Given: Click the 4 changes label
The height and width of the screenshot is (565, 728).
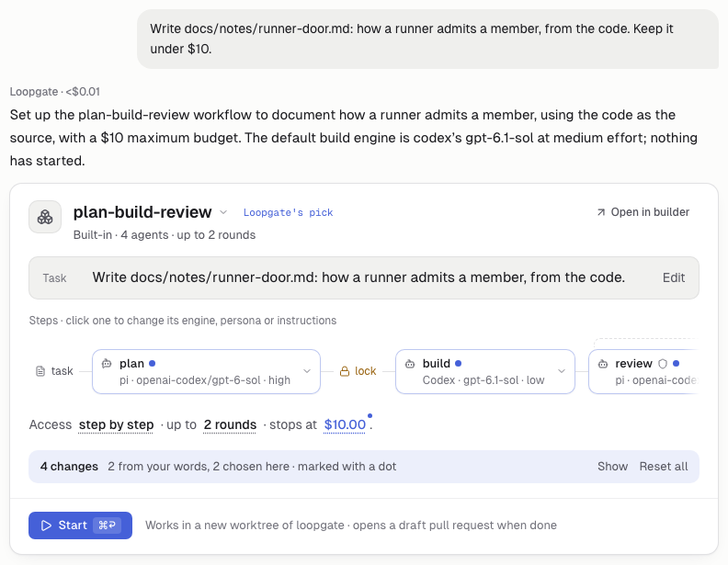Looking at the screenshot, I should 69,467.
